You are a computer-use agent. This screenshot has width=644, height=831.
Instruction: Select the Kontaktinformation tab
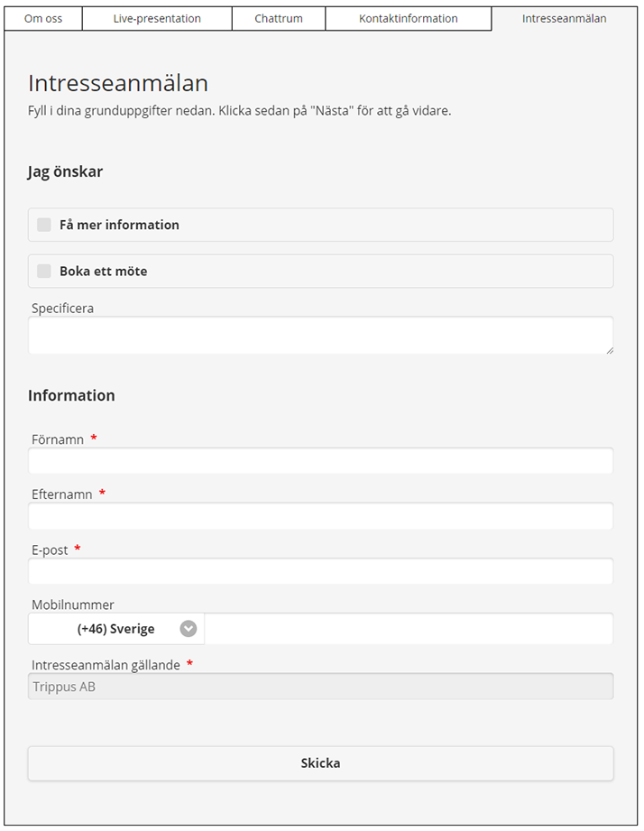(x=409, y=19)
